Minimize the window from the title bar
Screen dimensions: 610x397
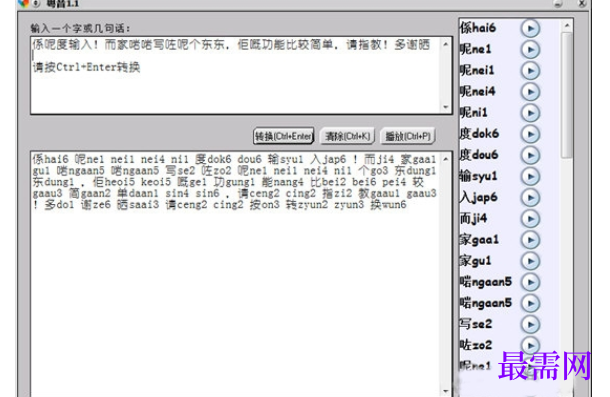pos(558,4)
